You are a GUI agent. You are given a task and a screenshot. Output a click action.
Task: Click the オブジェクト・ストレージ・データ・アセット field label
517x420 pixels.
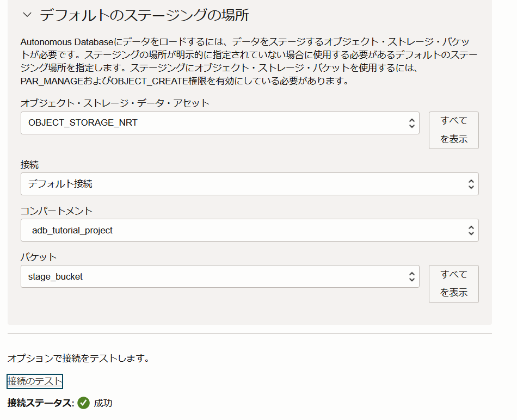pos(115,103)
